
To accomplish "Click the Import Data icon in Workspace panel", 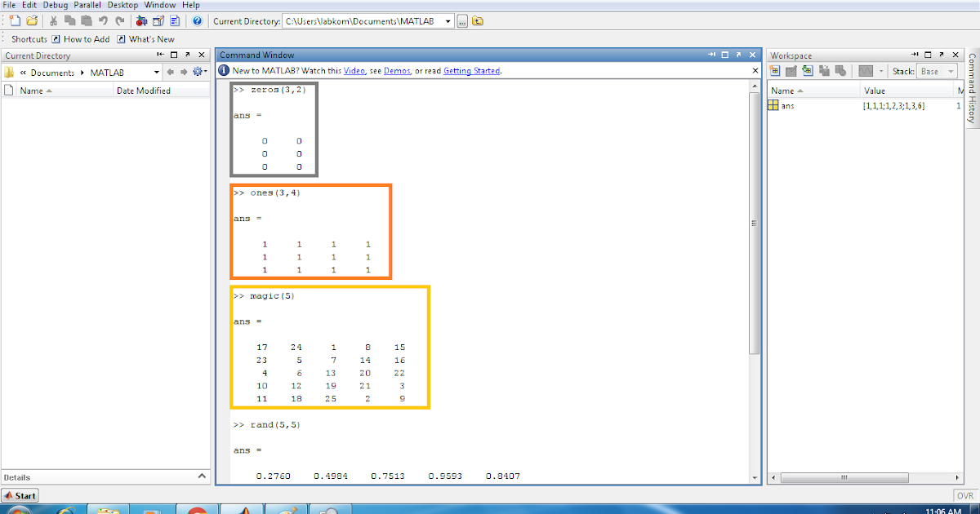I will (808, 71).
